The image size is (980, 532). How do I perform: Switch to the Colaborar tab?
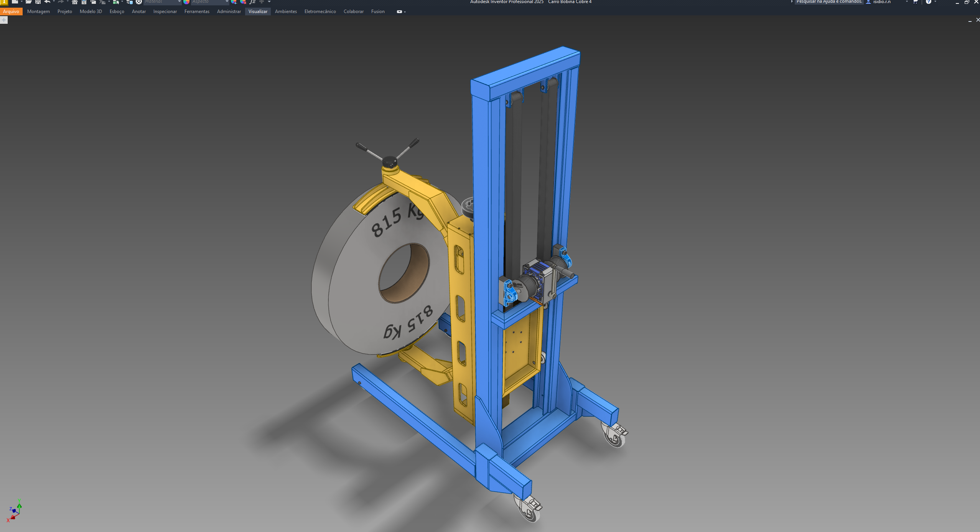354,12
